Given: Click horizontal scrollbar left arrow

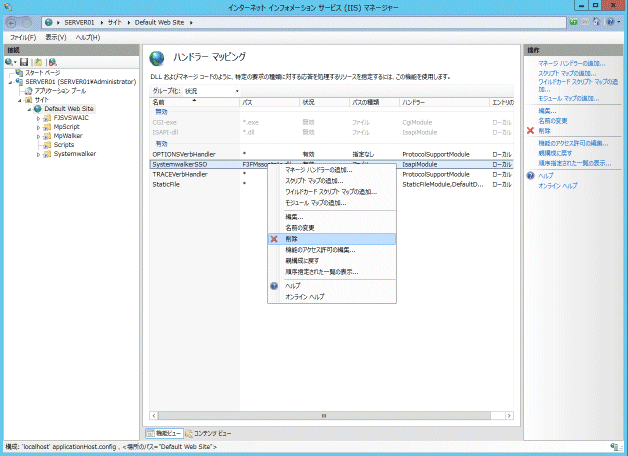Looking at the screenshot, I should (154, 416).
